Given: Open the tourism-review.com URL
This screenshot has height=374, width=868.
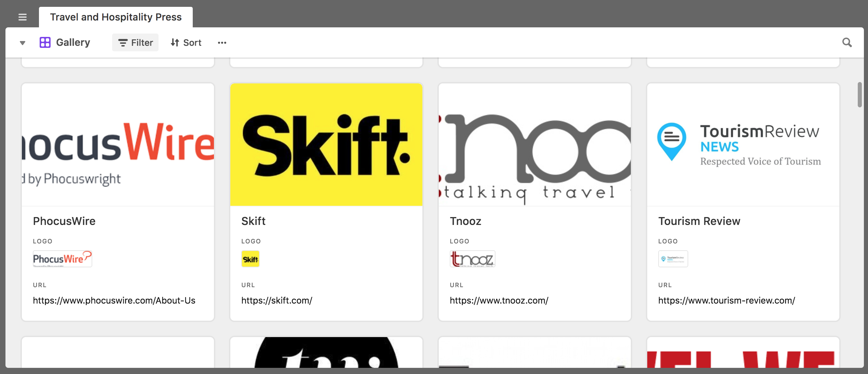Looking at the screenshot, I should 727,300.
